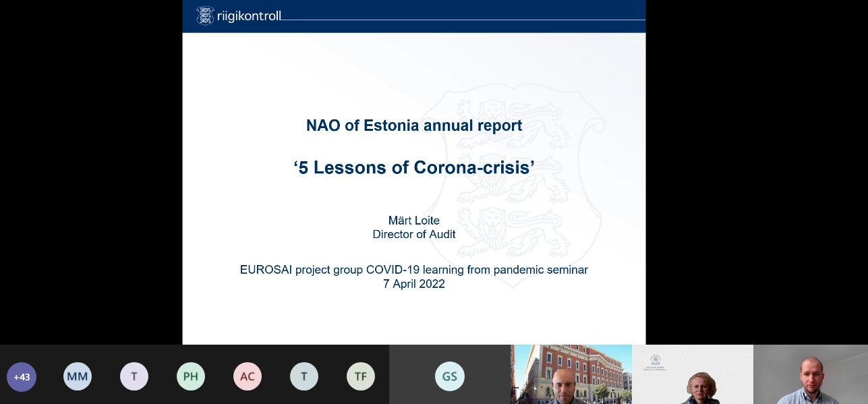The width and height of the screenshot is (868, 404).
Task: Open video of man in light blue shirt
Action: (811, 374)
